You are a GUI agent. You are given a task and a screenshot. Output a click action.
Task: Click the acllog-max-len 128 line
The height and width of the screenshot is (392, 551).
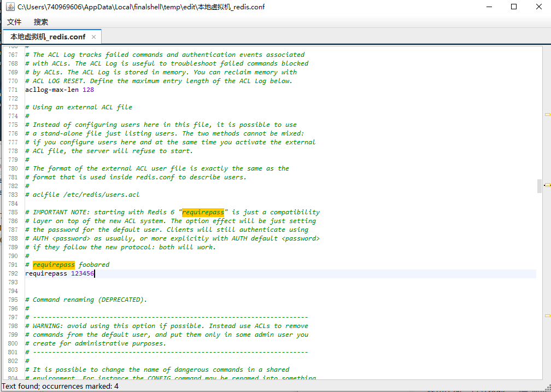(59, 90)
